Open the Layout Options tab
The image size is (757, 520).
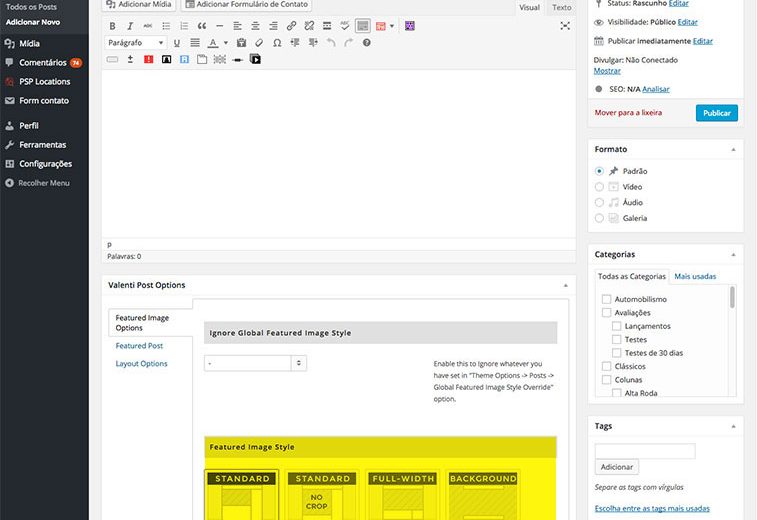[141, 364]
